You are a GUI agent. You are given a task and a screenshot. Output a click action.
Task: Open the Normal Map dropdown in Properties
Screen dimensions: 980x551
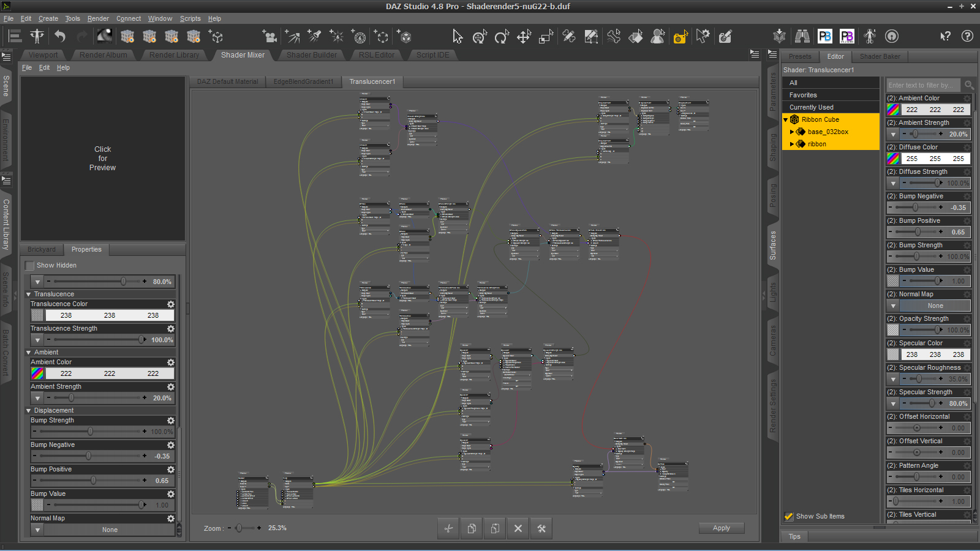37,530
